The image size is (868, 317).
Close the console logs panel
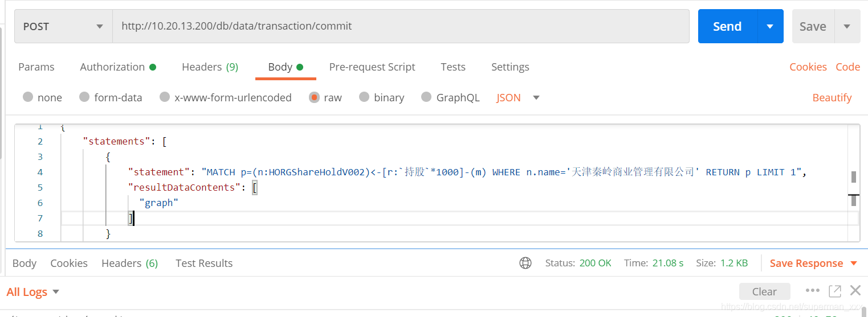tap(855, 291)
